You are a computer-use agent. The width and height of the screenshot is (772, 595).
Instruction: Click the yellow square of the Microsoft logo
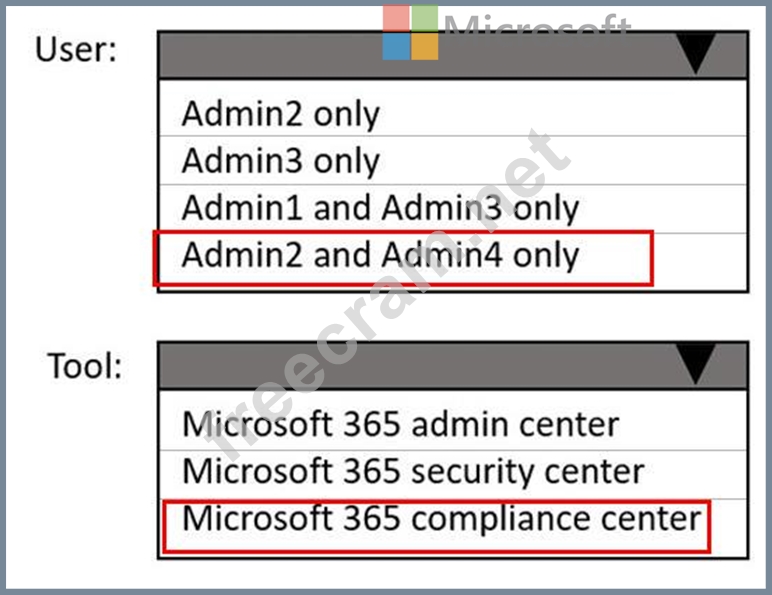tap(425, 47)
